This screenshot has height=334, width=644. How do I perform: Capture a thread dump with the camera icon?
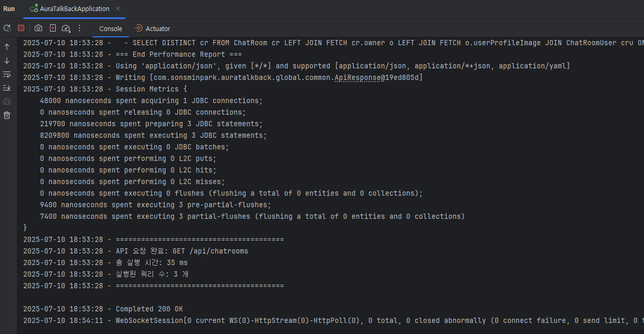click(x=38, y=28)
